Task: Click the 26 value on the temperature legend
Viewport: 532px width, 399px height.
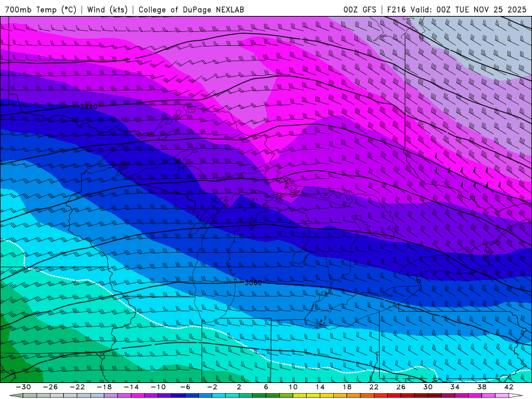Action: pyautogui.click(x=401, y=387)
